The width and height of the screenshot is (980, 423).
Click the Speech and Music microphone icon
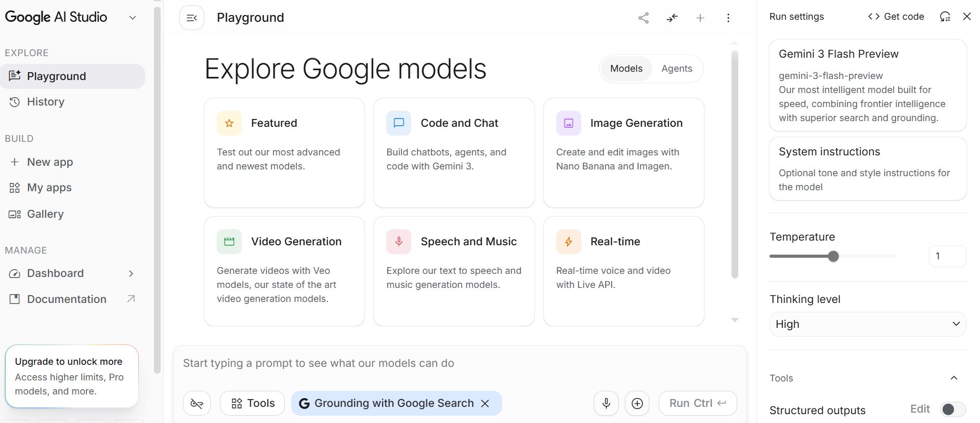coord(399,242)
